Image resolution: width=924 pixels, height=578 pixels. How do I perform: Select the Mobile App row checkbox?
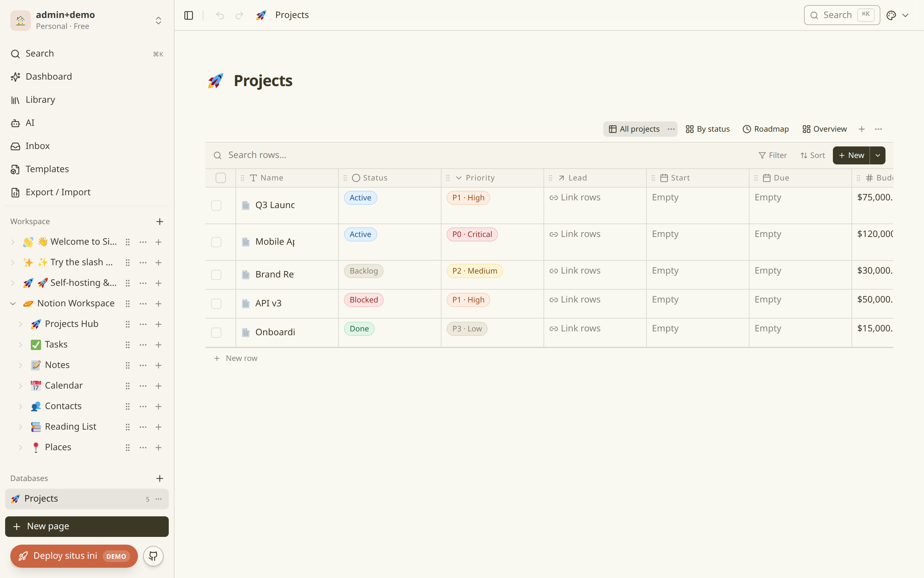pyautogui.click(x=216, y=242)
